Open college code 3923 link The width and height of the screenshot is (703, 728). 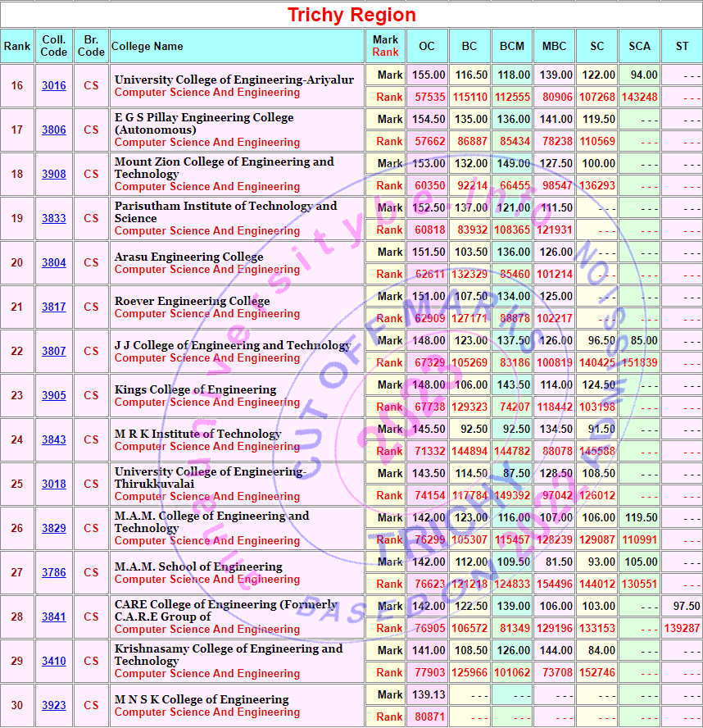click(x=54, y=706)
